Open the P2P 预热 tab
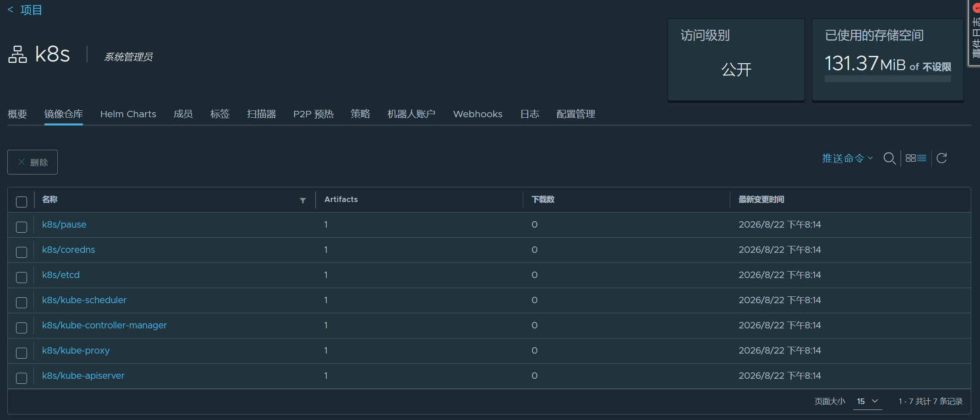The image size is (980, 420). click(x=313, y=114)
